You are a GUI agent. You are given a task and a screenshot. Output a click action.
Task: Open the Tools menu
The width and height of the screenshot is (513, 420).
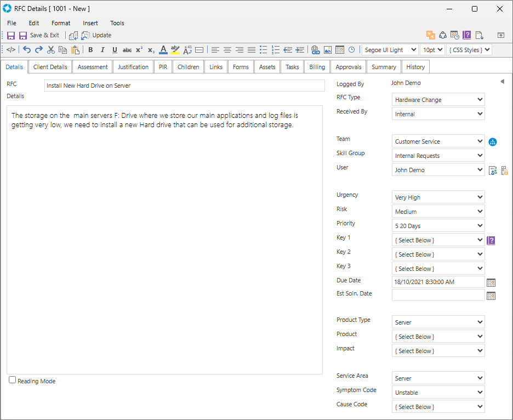[117, 23]
